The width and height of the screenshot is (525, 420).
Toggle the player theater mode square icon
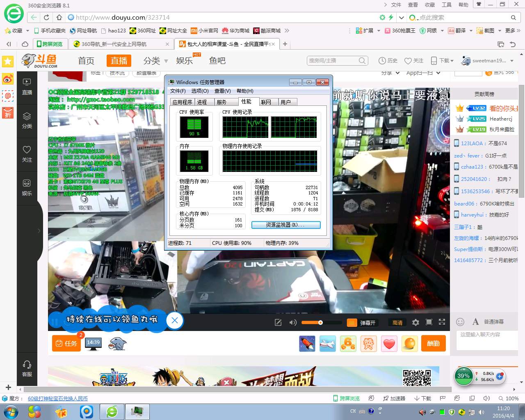[x=429, y=322]
